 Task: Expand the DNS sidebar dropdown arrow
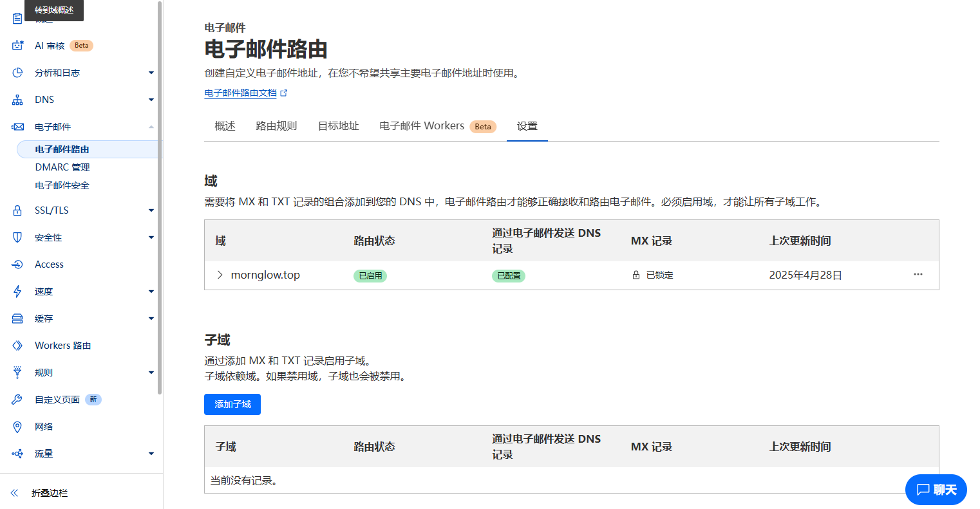pyautogui.click(x=151, y=100)
